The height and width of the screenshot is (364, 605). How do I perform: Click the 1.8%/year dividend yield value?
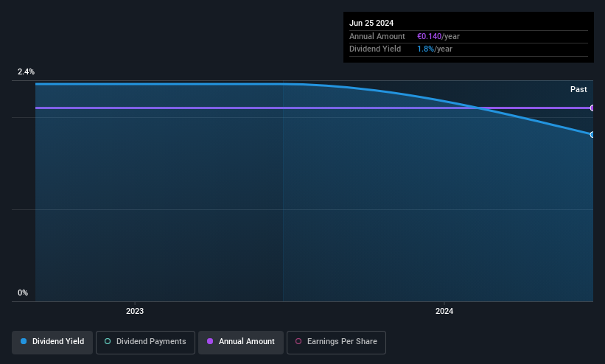click(x=435, y=49)
